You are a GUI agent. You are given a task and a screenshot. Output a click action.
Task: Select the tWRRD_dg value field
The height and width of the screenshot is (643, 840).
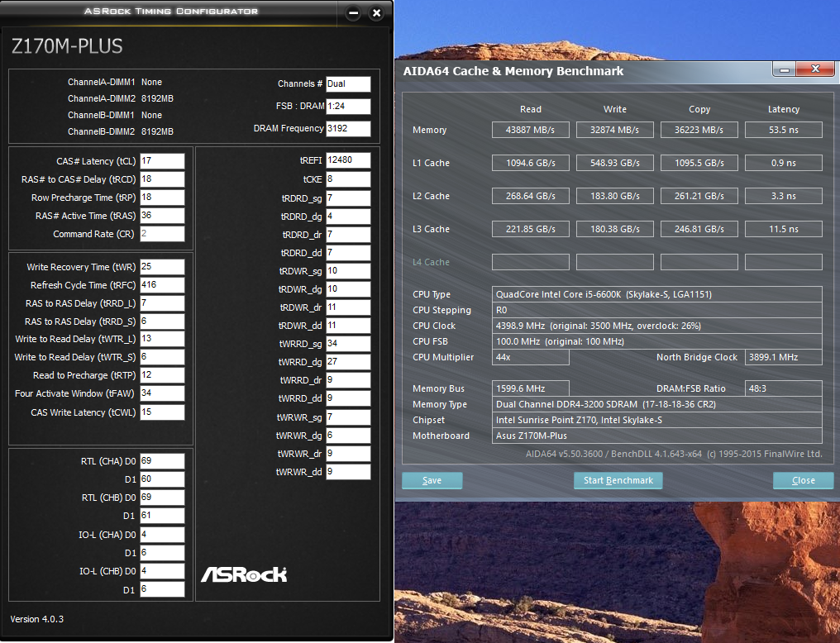(x=348, y=362)
